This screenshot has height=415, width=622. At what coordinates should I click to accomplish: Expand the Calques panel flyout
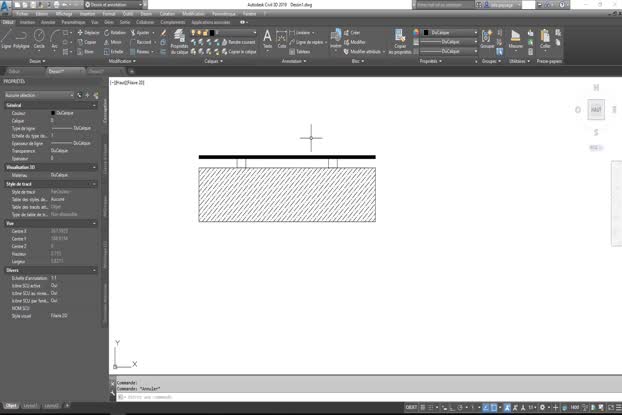pos(213,61)
